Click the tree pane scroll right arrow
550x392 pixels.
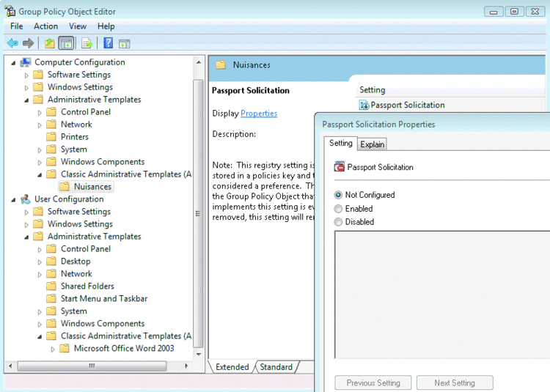coord(186,366)
